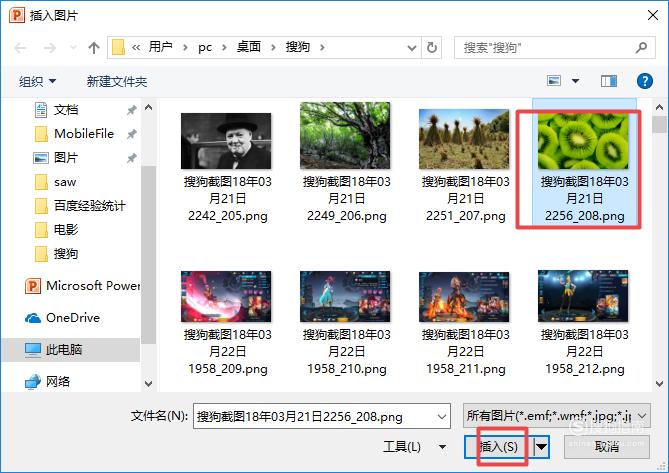The height and width of the screenshot is (473, 669).
Task: Open recent locations dropdown arrow
Action: (x=73, y=48)
